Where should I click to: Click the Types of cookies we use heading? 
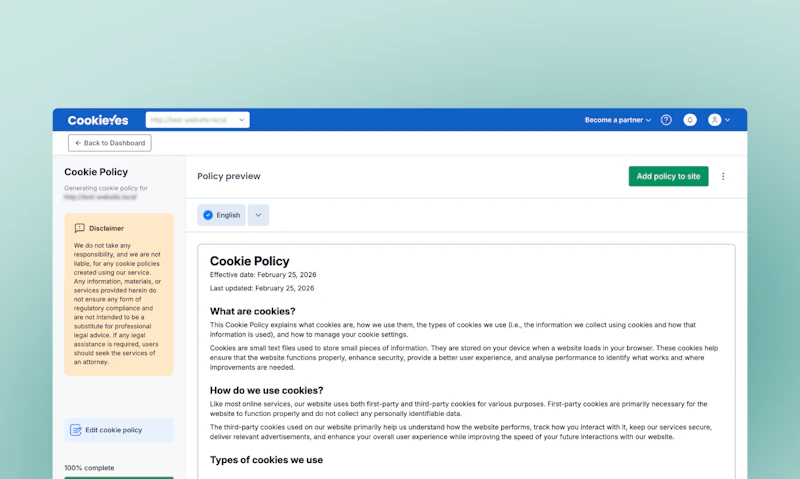click(x=266, y=460)
